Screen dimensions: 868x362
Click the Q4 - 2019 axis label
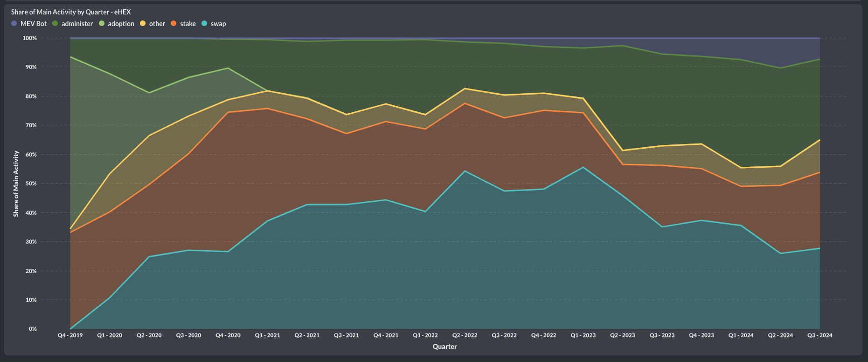coord(70,335)
